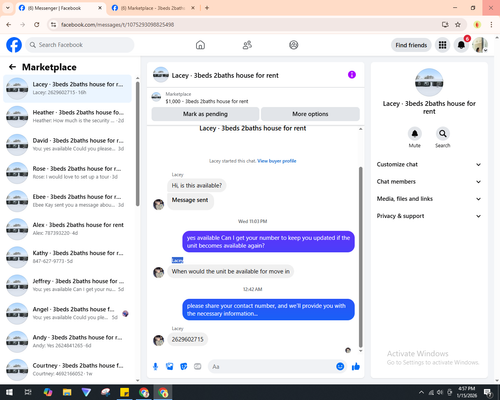Open the tab search dropdown arrow

[x=8, y=8]
